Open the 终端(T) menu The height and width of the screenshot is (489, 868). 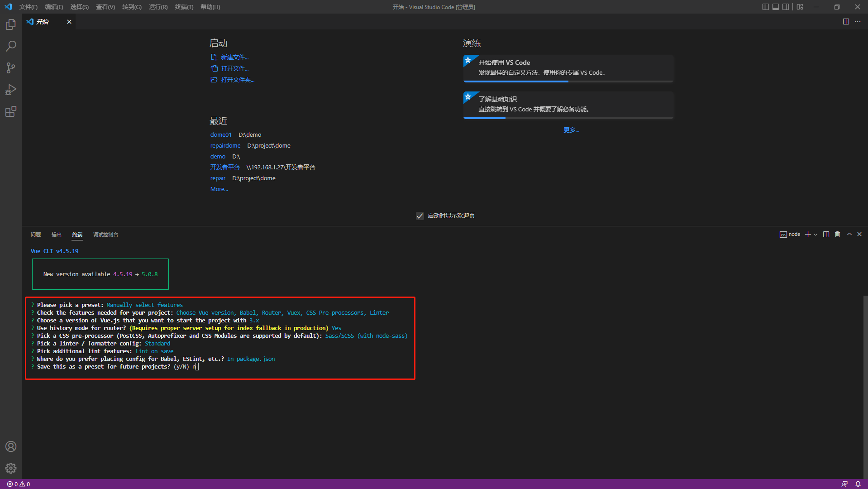(184, 7)
